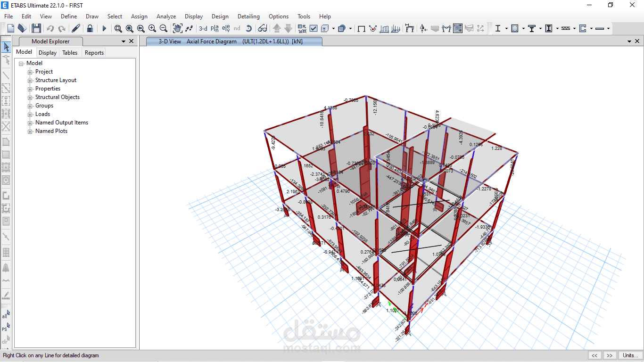
Task: Open Model Explorer panel options dropdown arrow
Action: tap(124, 41)
